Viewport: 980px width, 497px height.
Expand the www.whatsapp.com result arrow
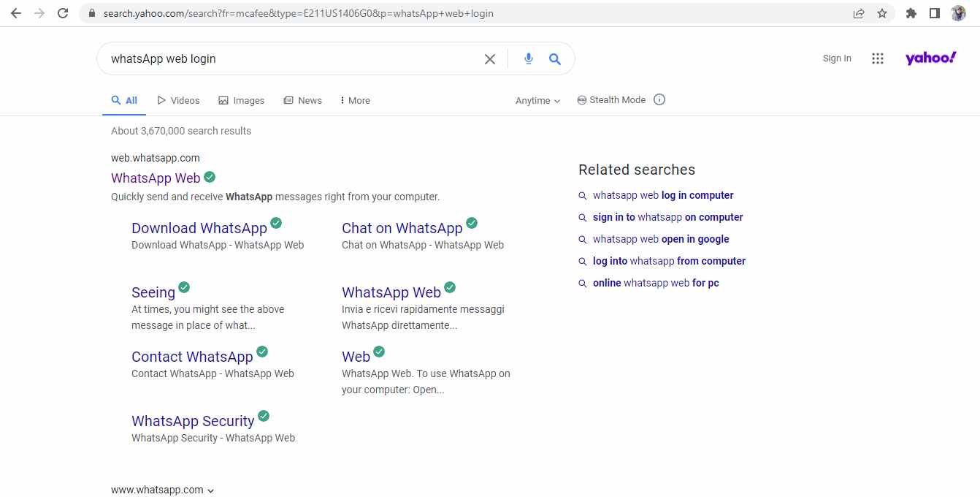(210, 491)
